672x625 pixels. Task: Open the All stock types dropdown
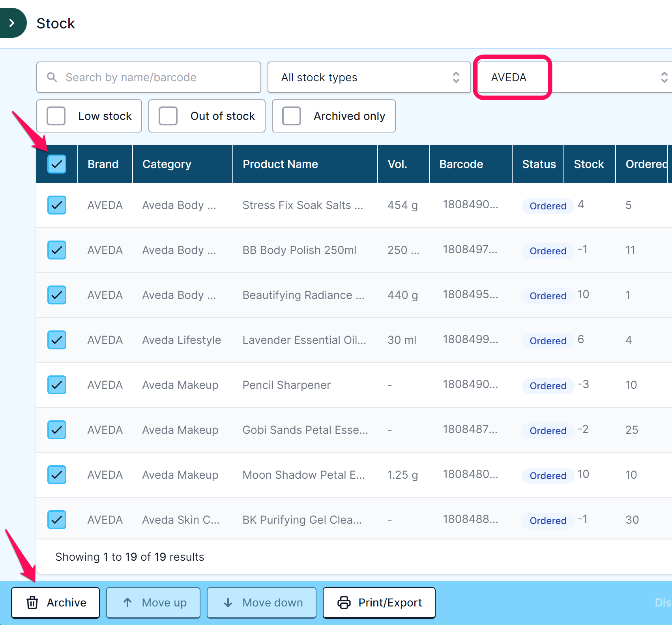(369, 77)
